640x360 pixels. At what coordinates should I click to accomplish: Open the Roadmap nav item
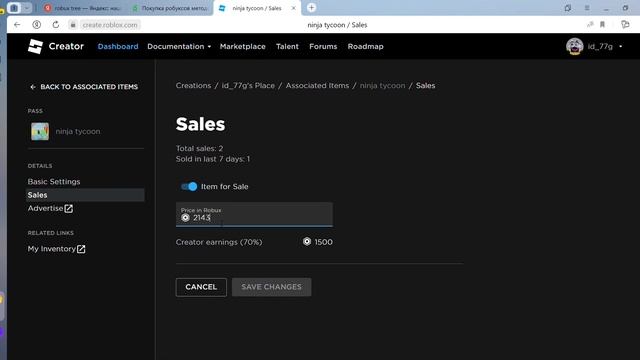(365, 47)
